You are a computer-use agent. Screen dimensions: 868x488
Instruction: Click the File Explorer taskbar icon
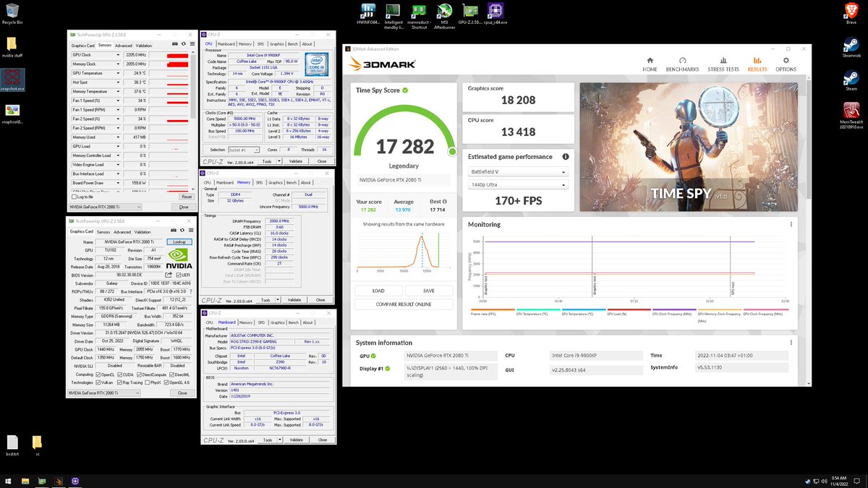25,480
